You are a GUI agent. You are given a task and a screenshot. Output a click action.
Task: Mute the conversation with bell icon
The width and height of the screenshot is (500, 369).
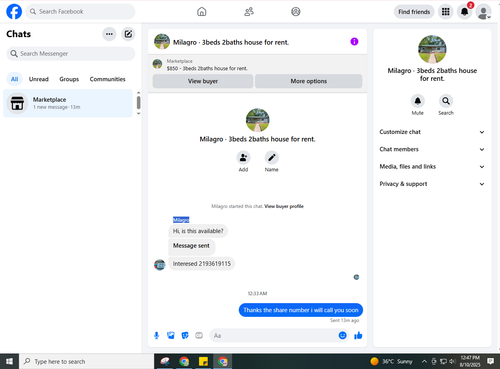point(418,101)
